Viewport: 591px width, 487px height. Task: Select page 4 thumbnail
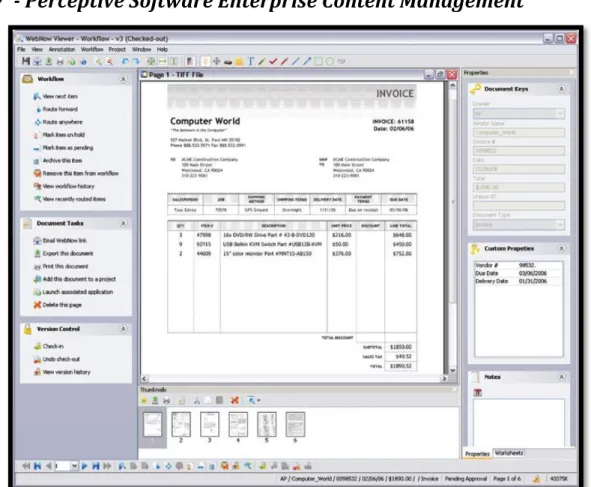(238, 425)
